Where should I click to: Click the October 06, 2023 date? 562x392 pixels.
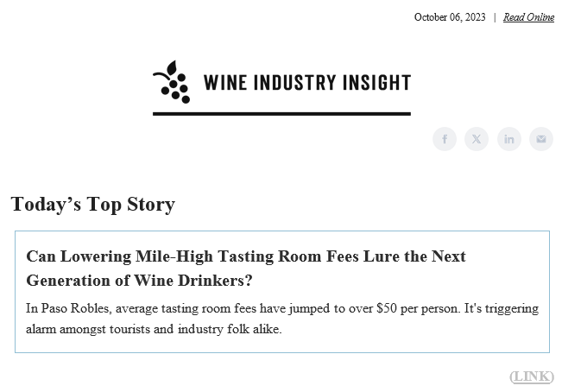(x=450, y=17)
